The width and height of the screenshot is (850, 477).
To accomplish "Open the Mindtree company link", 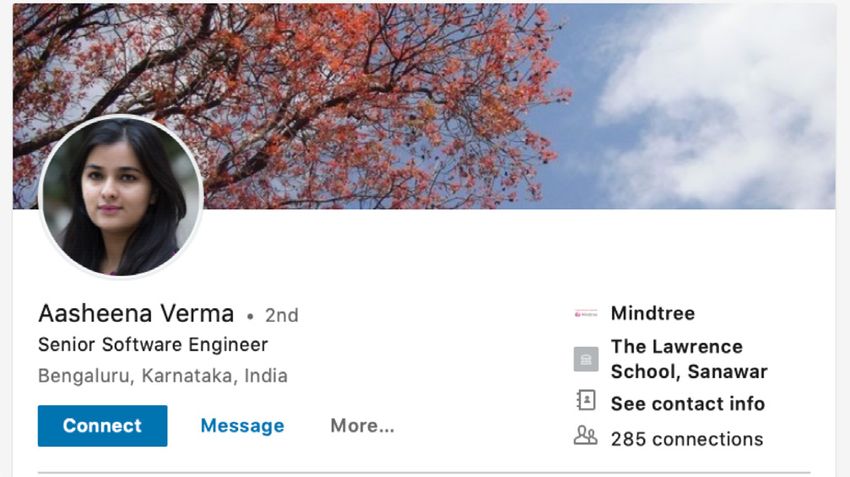I will pyautogui.click(x=653, y=313).
